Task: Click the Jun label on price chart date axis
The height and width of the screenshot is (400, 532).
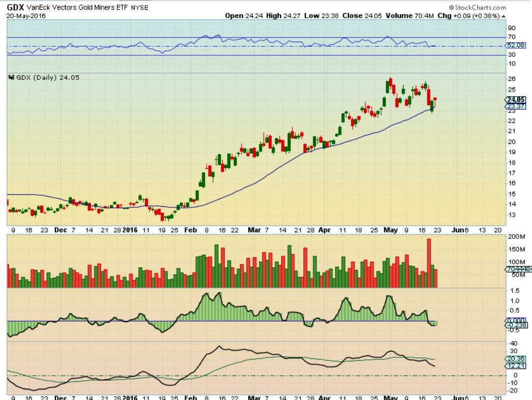Action: click(458, 230)
